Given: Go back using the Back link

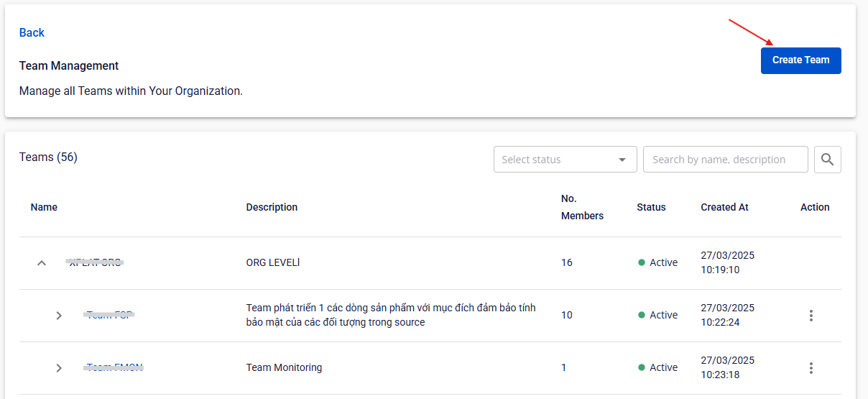Looking at the screenshot, I should click(32, 32).
